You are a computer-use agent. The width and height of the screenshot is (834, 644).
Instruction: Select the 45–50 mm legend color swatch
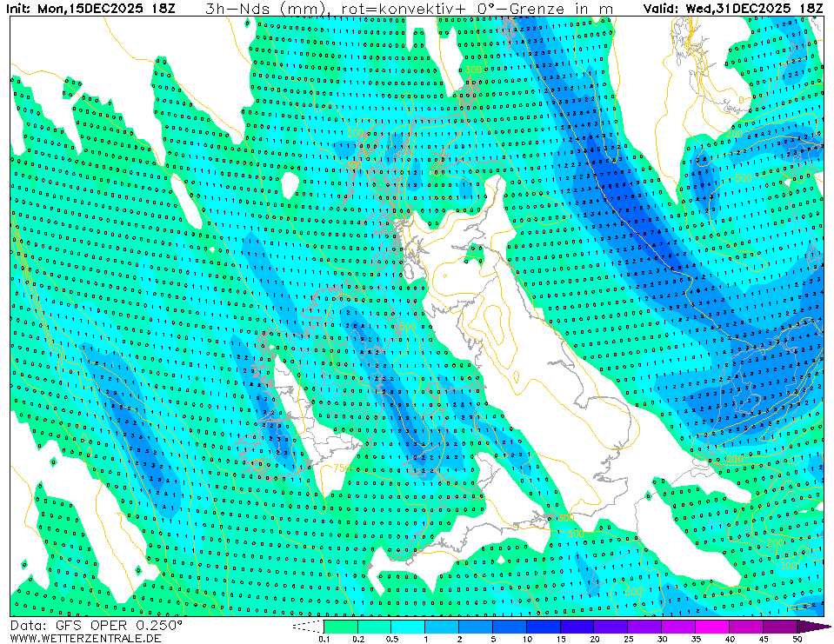tap(781, 626)
